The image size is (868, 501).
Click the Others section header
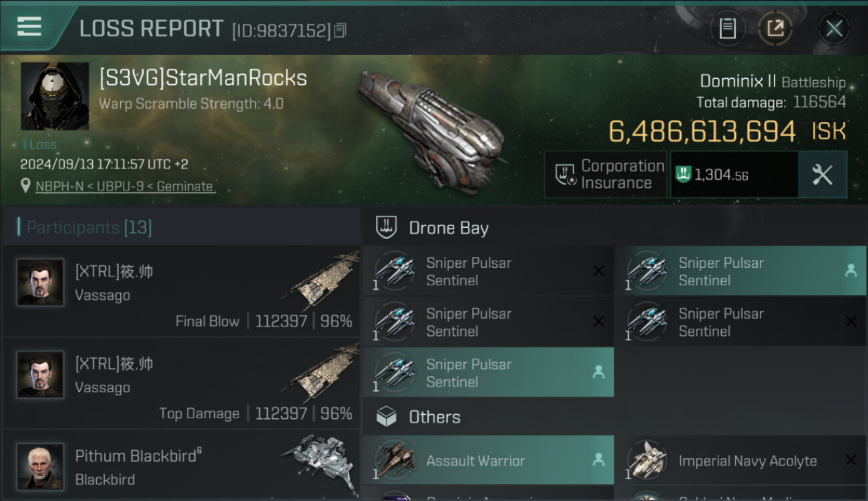click(434, 417)
